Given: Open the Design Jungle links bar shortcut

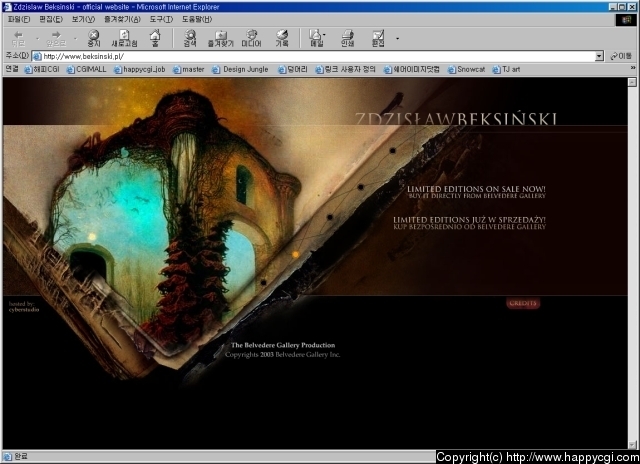Looking at the screenshot, I should pos(240,69).
